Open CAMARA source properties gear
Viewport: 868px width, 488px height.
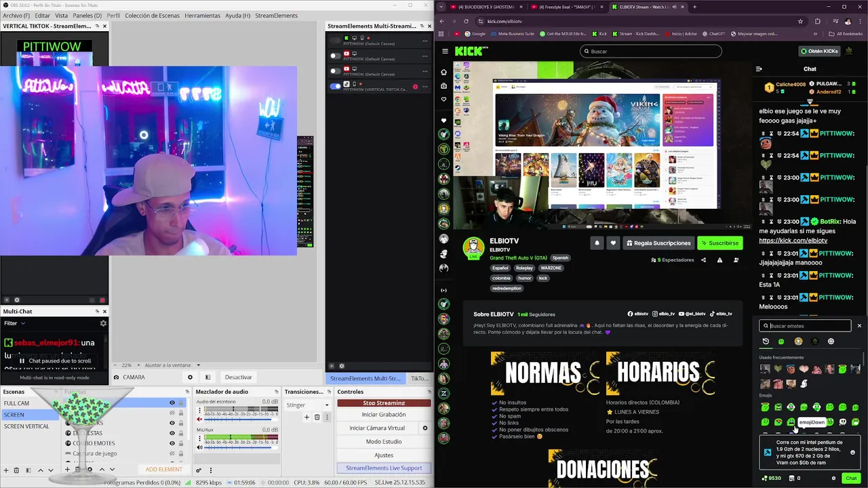tap(190, 378)
